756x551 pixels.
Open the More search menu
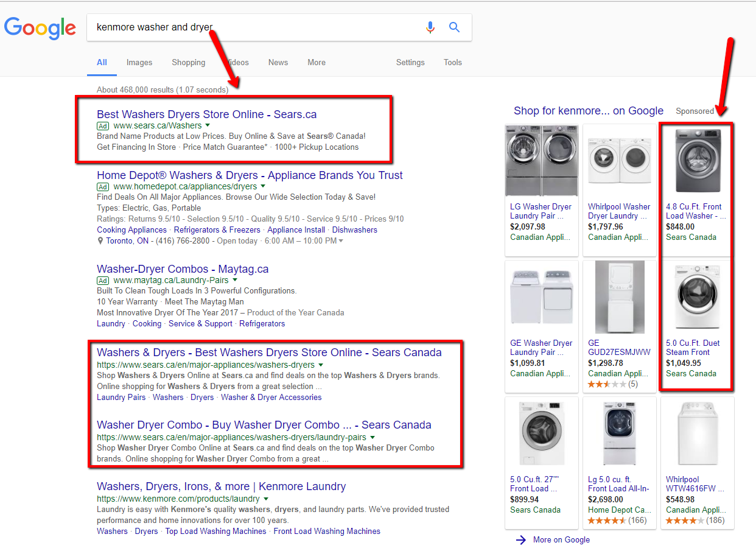[317, 63]
